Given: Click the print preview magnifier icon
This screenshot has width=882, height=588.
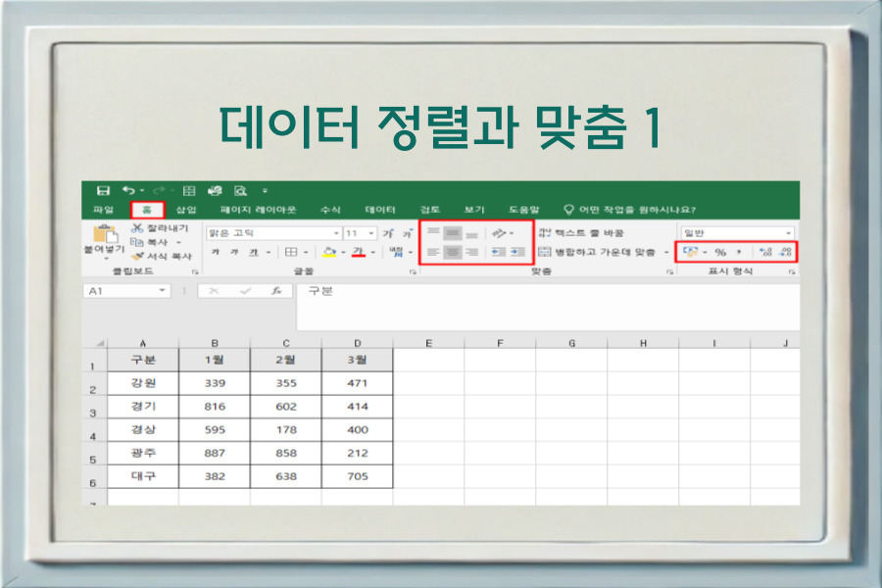Looking at the screenshot, I should [x=240, y=191].
